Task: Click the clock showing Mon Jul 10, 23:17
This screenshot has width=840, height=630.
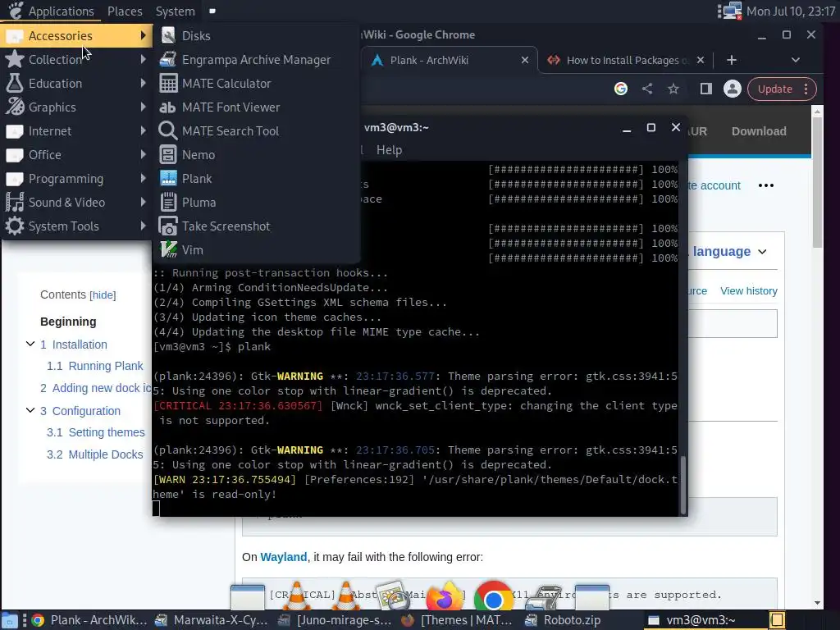Action: pos(791,11)
